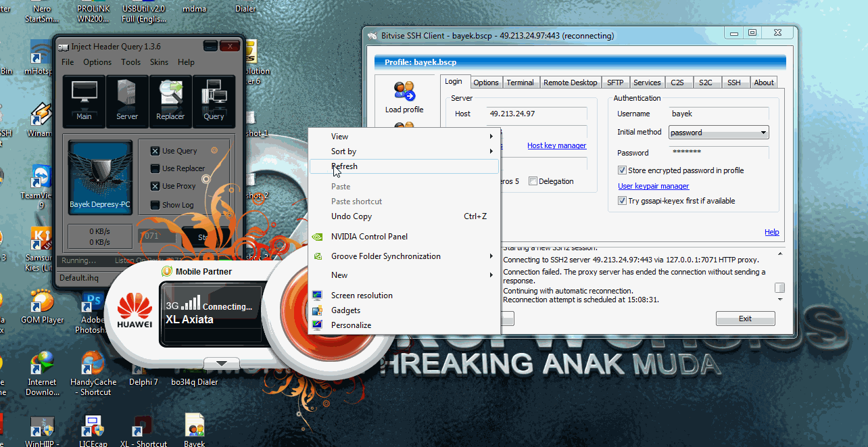Expand the Mobile Partner widget down arrow
868x447 pixels.
tap(222, 363)
